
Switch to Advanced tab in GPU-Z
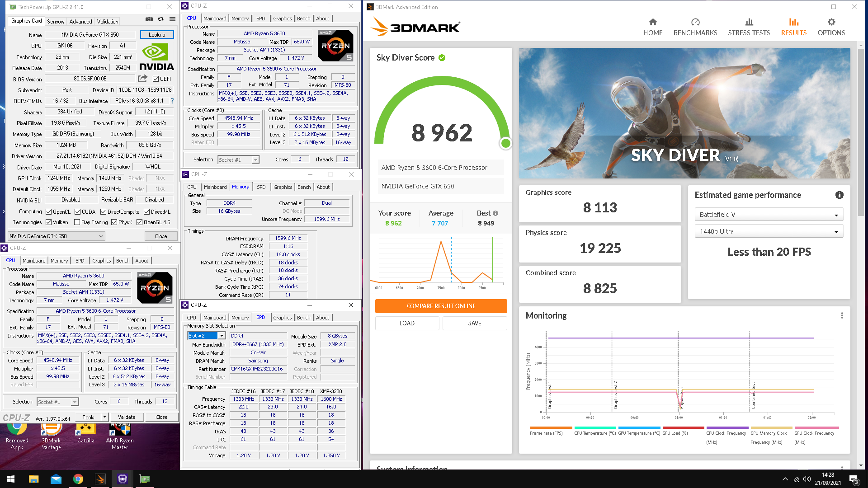(80, 21)
